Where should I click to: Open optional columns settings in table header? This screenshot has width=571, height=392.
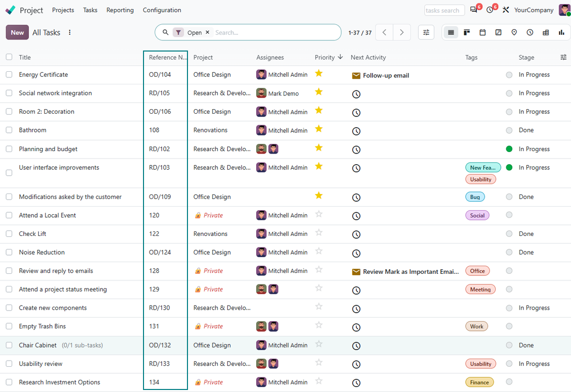tap(563, 57)
